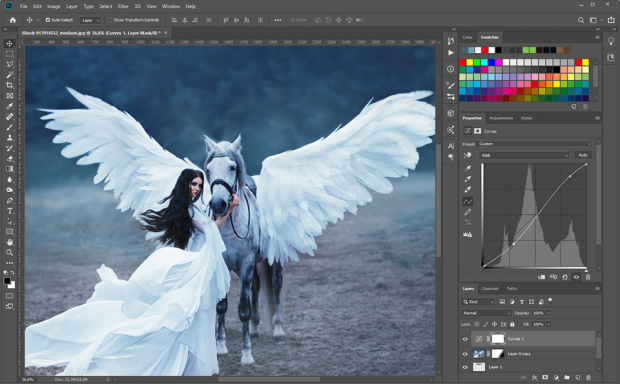This screenshot has height=384, width=620.
Task: Select the Magic Wand tool
Action: (x=9, y=75)
